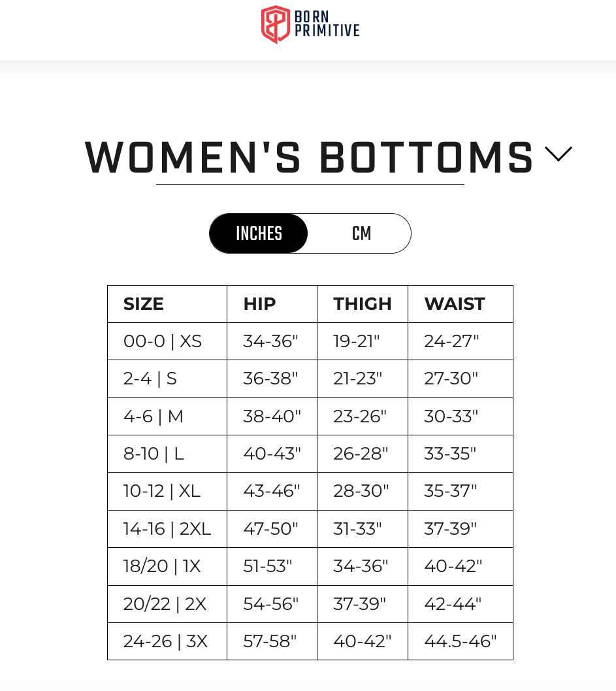Click the 34-36" hip measurement cell
This screenshot has height=691, width=616.
270,341
